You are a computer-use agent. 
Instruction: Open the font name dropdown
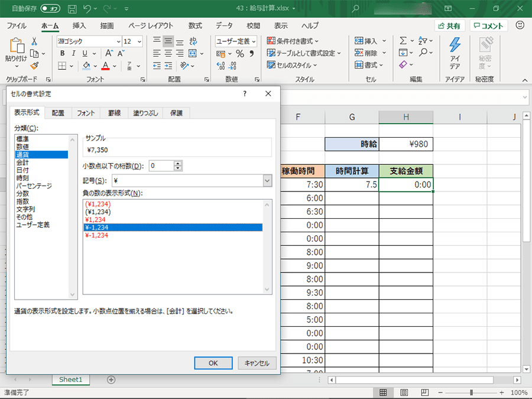pos(118,42)
